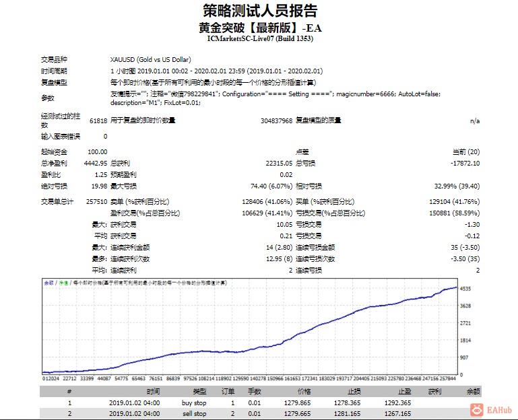This screenshot has width=518, height=420.
Task: Select the subtitle 黄金突破【最新版】-EA
Action: tap(260, 28)
